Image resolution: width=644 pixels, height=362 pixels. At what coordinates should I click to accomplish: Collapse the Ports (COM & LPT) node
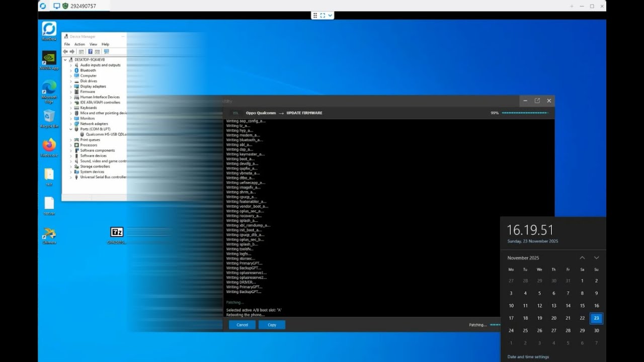point(71,129)
